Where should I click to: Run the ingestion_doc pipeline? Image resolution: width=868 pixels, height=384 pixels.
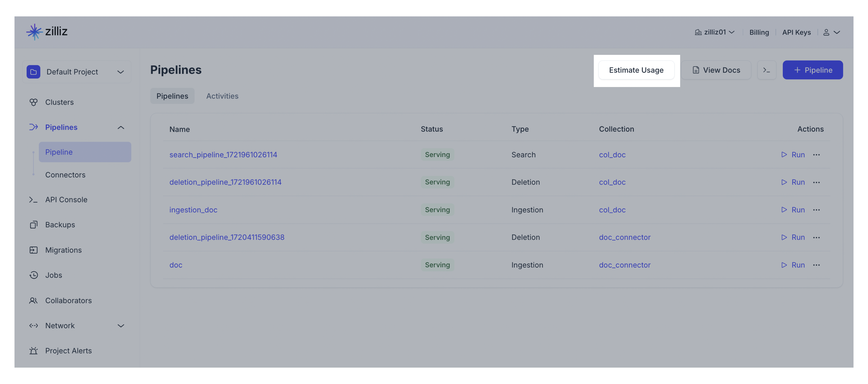point(793,210)
